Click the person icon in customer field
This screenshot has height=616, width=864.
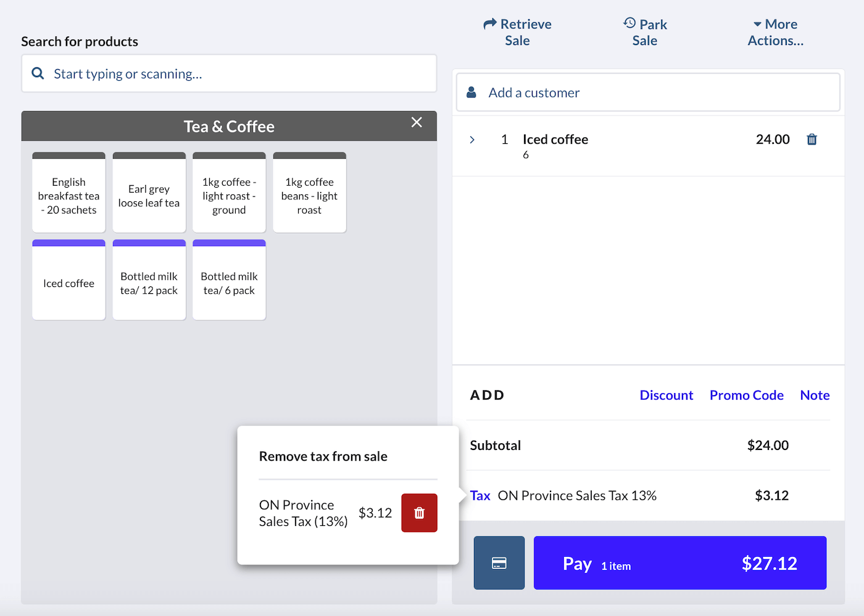(471, 93)
